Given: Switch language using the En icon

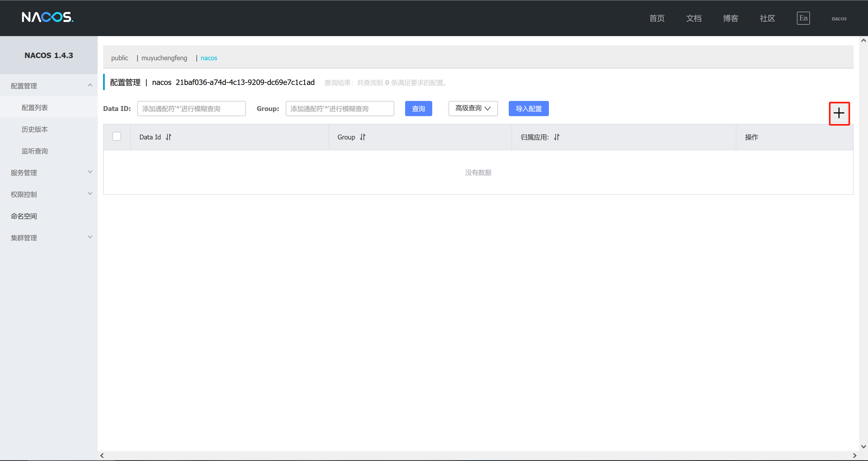Looking at the screenshot, I should 803,18.
